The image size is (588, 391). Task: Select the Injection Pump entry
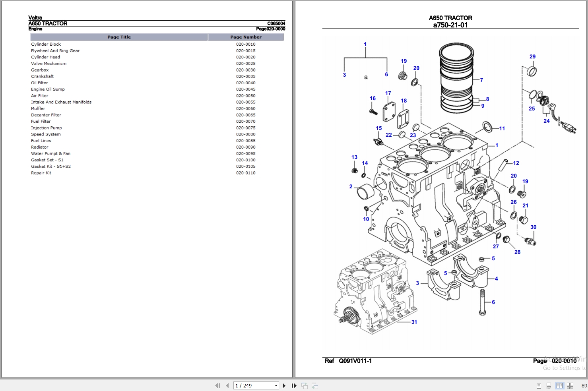coord(47,128)
